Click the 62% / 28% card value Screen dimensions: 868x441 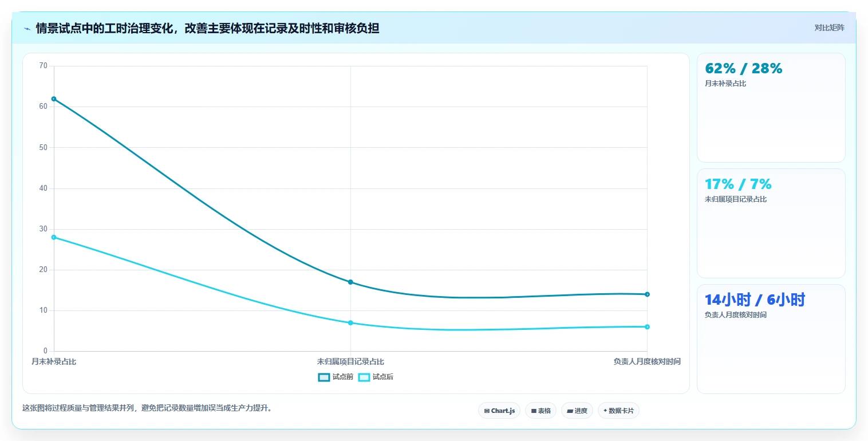point(744,68)
